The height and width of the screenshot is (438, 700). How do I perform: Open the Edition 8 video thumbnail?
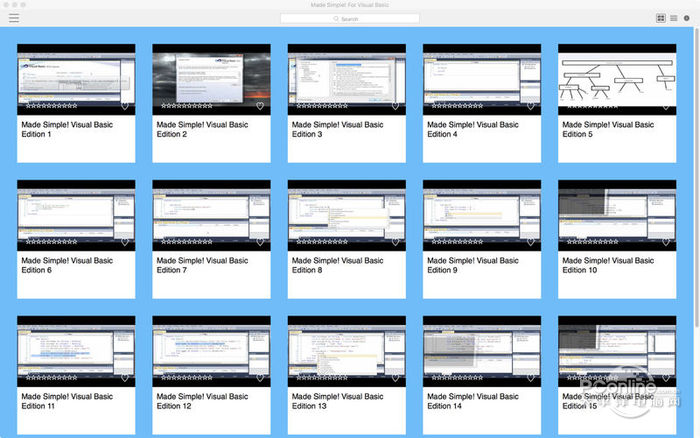click(x=347, y=214)
